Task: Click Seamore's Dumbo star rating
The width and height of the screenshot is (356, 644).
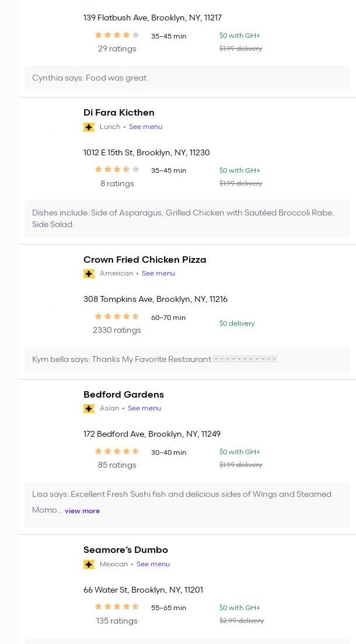Action: [x=117, y=607]
